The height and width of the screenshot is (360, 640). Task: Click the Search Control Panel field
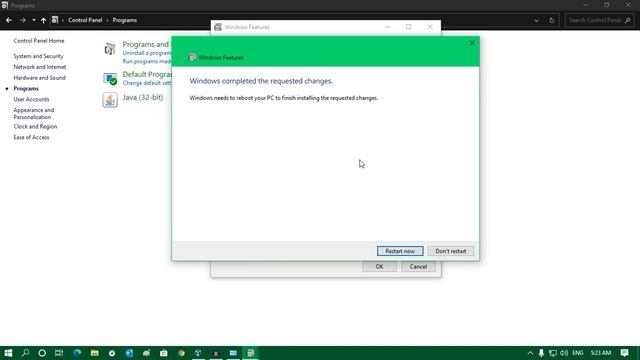coord(599,20)
